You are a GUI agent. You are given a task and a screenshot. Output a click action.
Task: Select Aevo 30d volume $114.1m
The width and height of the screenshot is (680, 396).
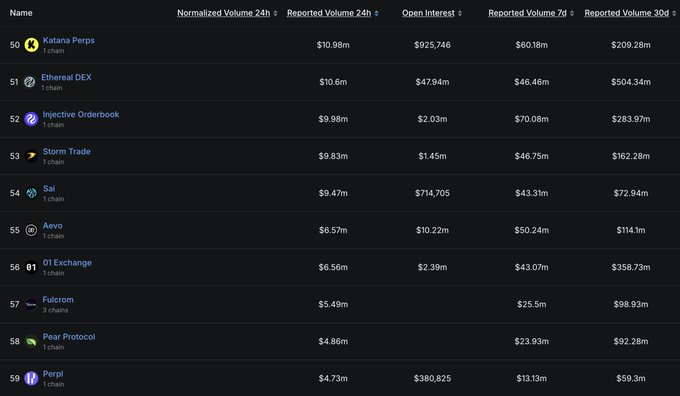[631, 230]
